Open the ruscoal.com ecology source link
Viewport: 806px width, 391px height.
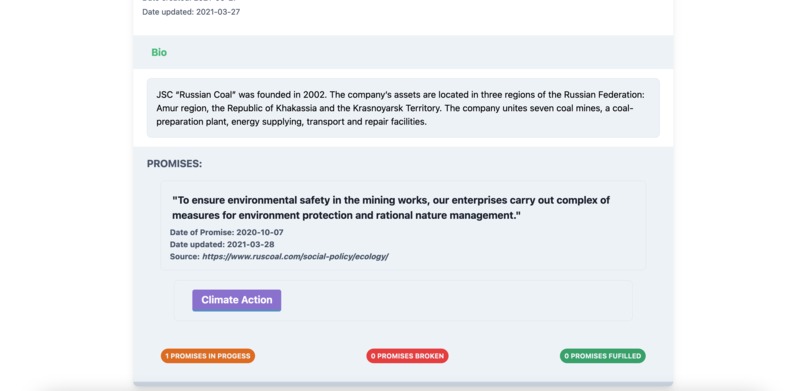click(295, 256)
